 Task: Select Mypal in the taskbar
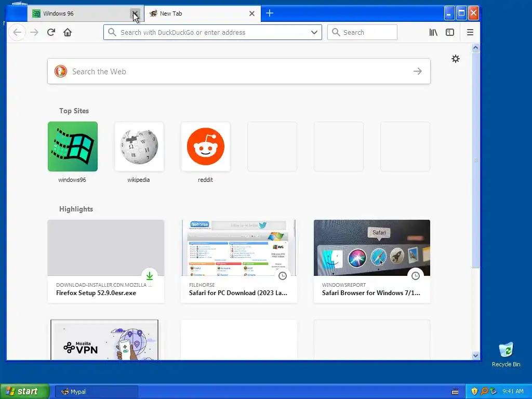[96, 392]
